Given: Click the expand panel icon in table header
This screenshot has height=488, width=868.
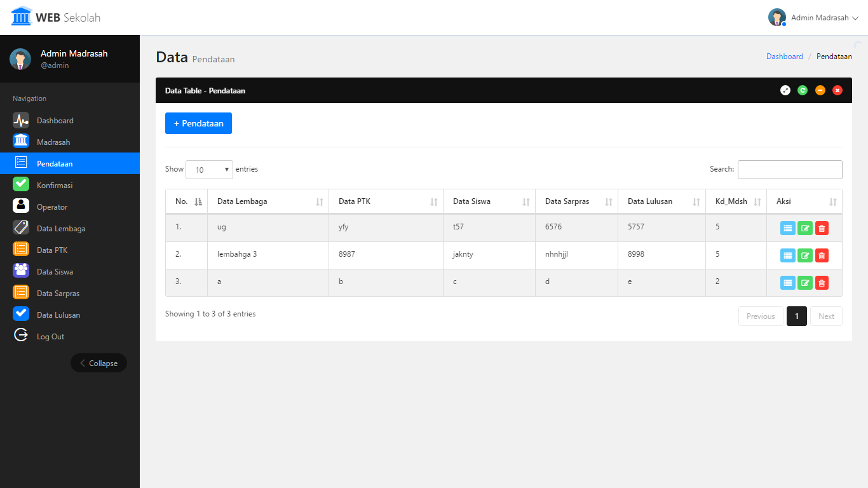Looking at the screenshot, I should (x=785, y=90).
